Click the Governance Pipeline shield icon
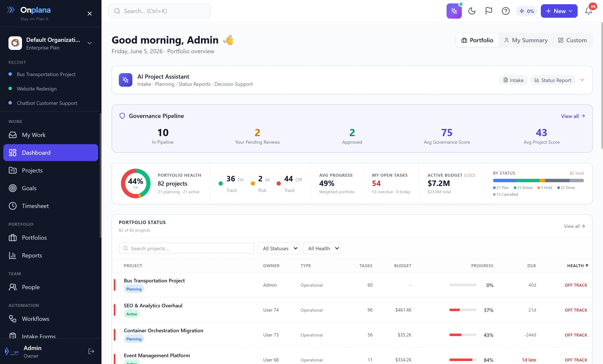The width and height of the screenshot is (603, 364). (x=122, y=116)
